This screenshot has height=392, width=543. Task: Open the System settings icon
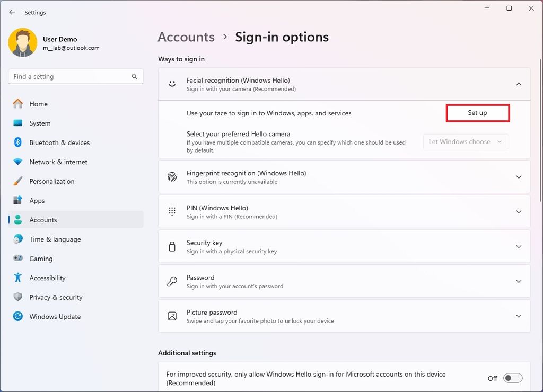coord(17,123)
